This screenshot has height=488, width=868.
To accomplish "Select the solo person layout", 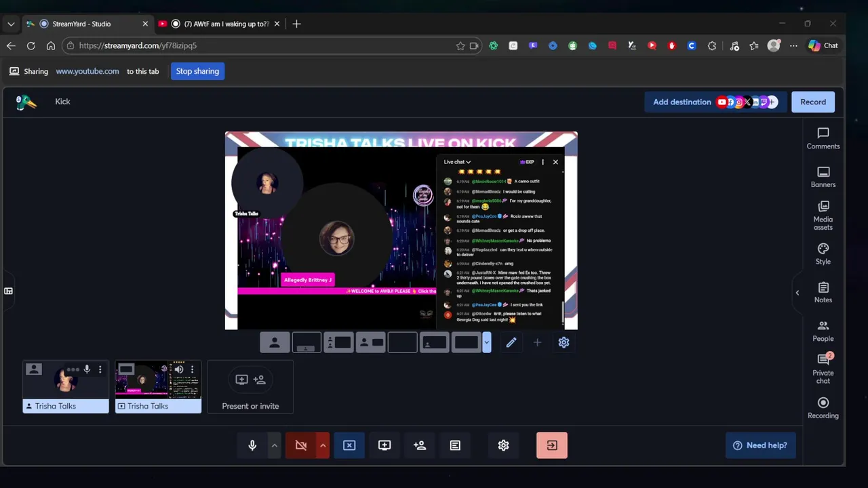I will tap(275, 342).
